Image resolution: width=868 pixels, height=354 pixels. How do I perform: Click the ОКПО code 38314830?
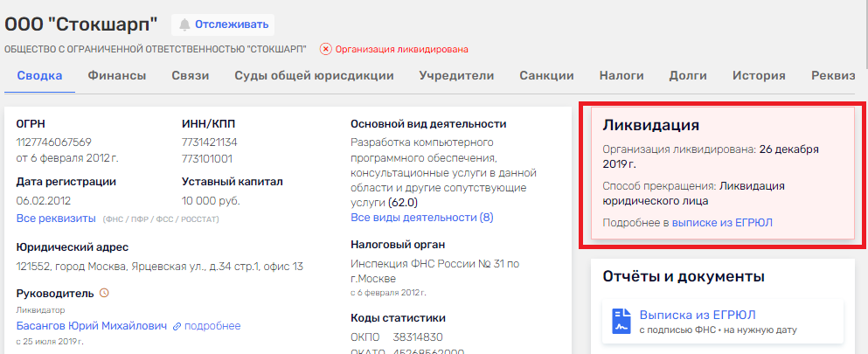[x=418, y=337]
